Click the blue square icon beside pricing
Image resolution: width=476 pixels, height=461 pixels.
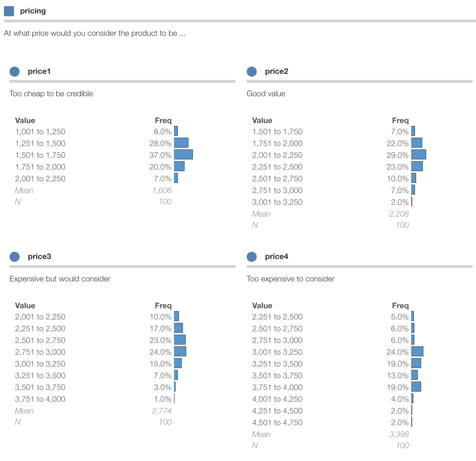pyautogui.click(x=9, y=11)
